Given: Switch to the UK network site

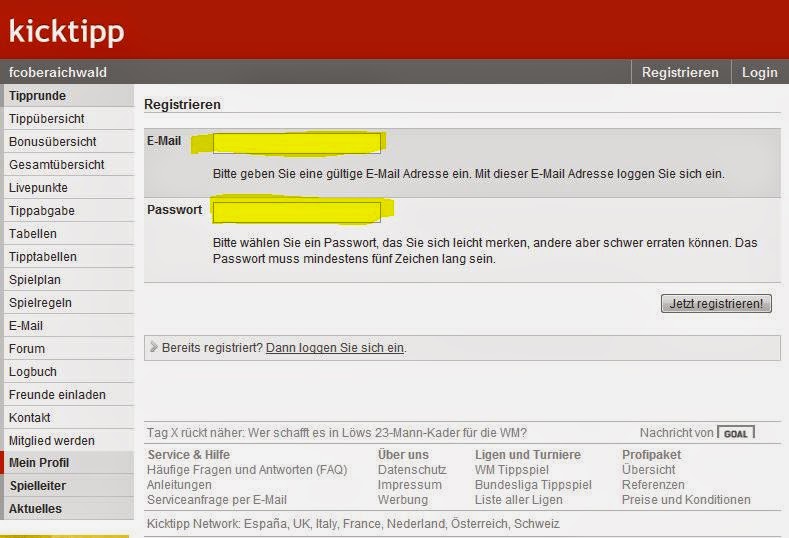Looking at the screenshot, I should coord(301,524).
